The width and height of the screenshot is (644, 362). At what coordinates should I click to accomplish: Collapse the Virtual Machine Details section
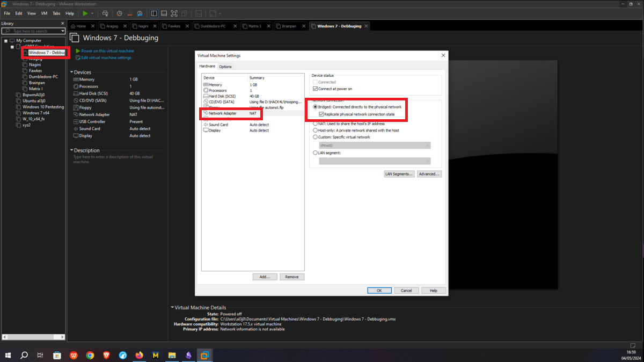(x=172, y=308)
